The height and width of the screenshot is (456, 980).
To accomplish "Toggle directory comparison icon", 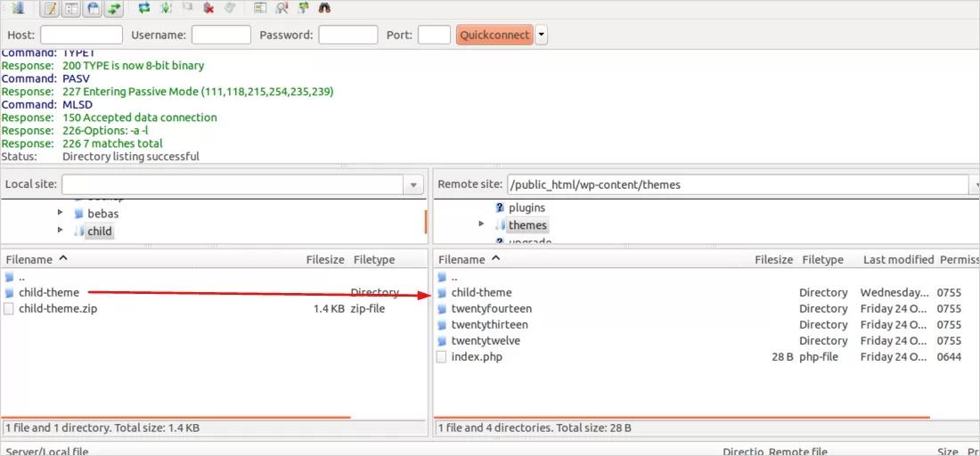I will (x=282, y=9).
